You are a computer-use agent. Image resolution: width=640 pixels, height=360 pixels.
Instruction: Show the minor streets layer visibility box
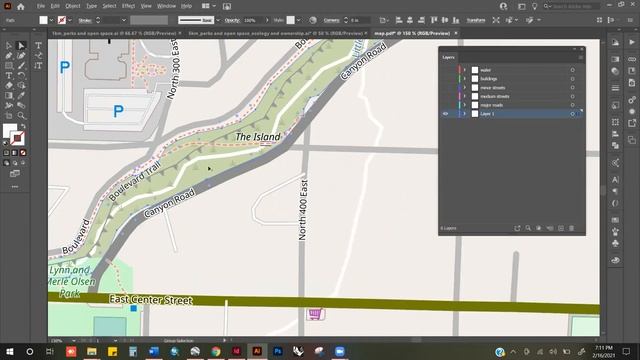click(x=446, y=87)
